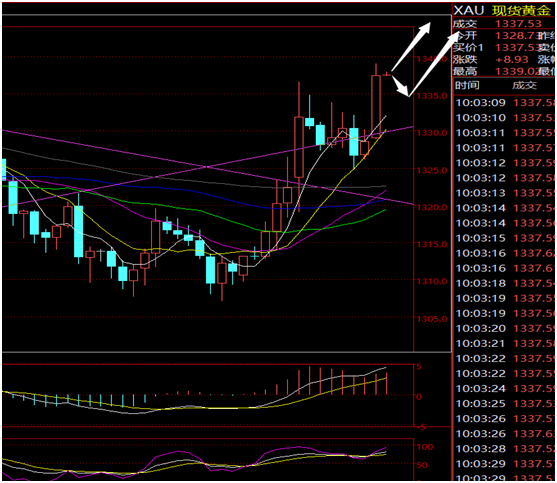Select the tick row at 10:03:15
Viewport: 557px width, 483px height.
coord(505,238)
